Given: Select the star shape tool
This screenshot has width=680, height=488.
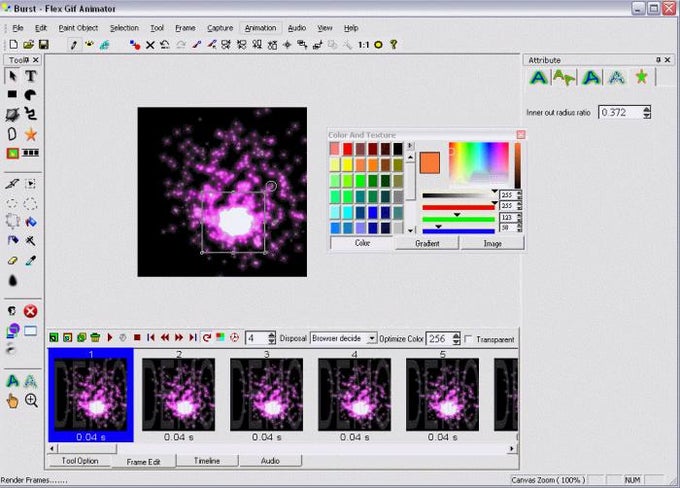Looking at the screenshot, I should [x=31, y=133].
